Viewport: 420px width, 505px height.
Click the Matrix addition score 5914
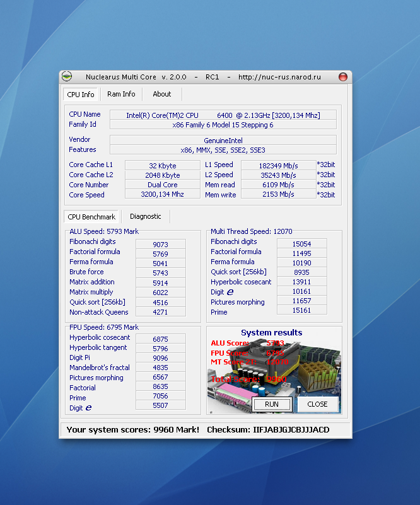[x=160, y=283]
